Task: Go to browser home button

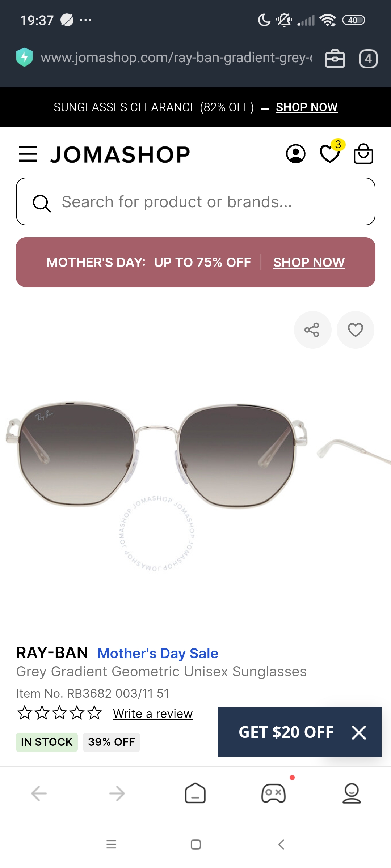Action: [x=195, y=793]
